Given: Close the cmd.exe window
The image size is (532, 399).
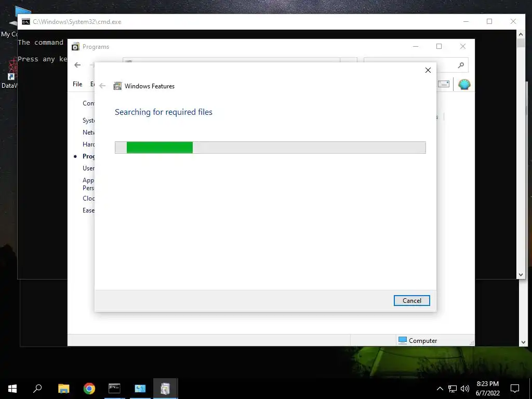Looking at the screenshot, I should click(x=513, y=22).
